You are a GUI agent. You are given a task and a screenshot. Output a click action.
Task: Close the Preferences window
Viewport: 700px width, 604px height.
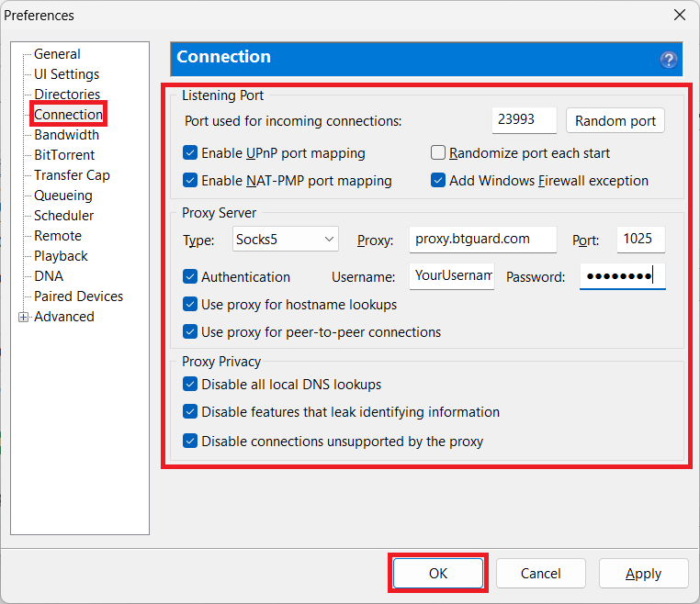click(x=680, y=15)
